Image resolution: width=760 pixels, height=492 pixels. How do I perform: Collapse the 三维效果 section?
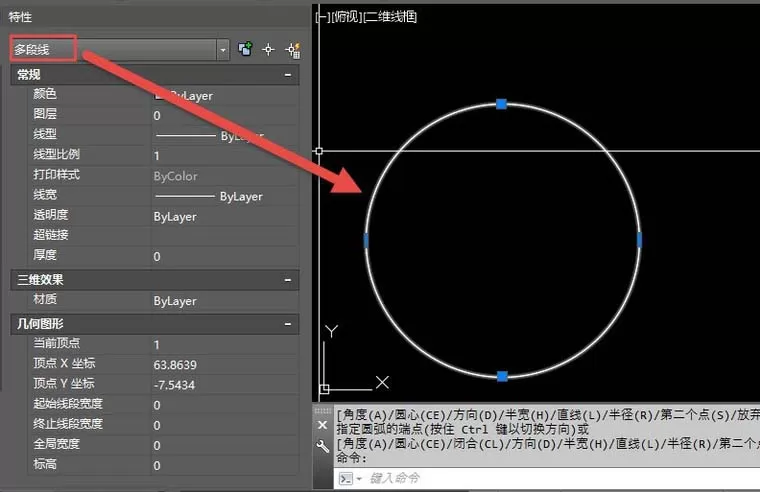pyautogui.click(x=288, y=280)
